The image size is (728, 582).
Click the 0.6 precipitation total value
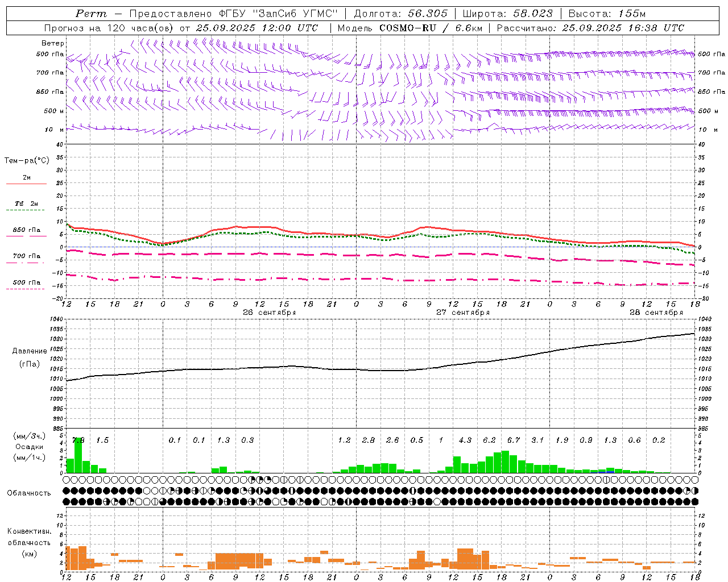pos(634,440)
